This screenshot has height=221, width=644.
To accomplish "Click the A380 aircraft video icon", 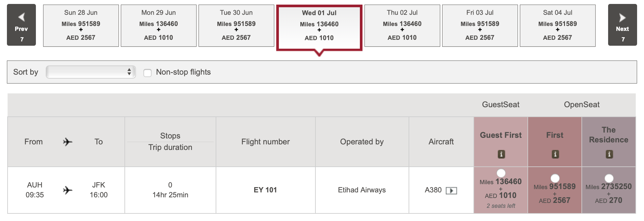I will click(x=451, y=190).
